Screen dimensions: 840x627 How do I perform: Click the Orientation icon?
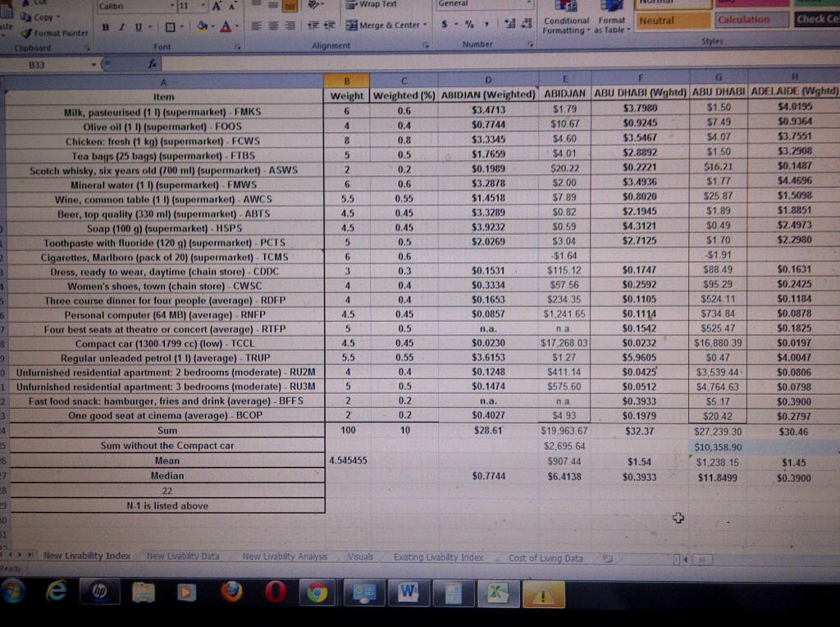point(314,5)
